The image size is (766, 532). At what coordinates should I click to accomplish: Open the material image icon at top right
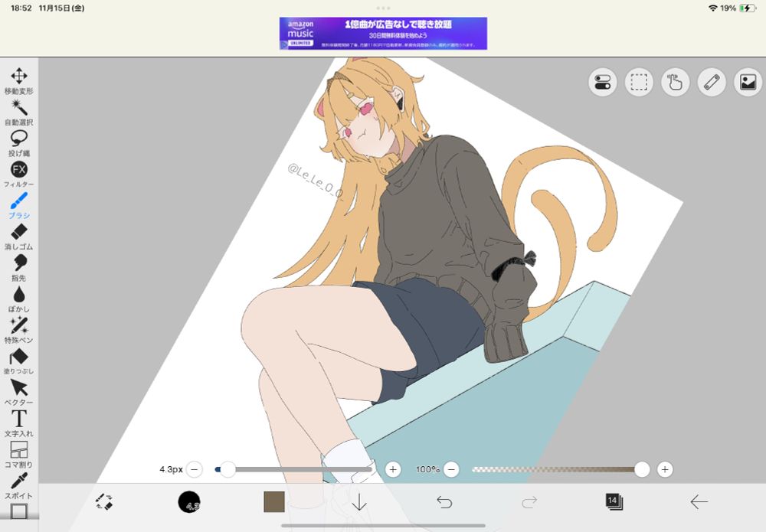(x=748, y=82)
